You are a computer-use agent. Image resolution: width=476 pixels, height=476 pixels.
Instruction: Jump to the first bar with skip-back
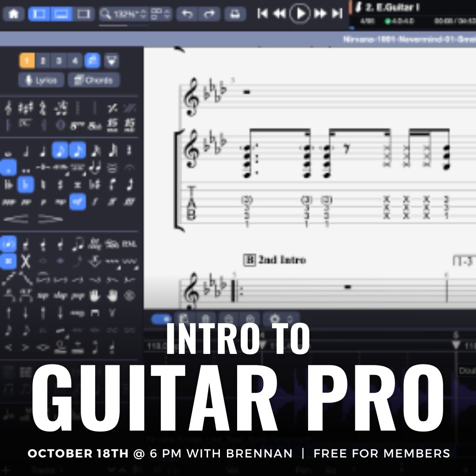(x=263, y=14)
